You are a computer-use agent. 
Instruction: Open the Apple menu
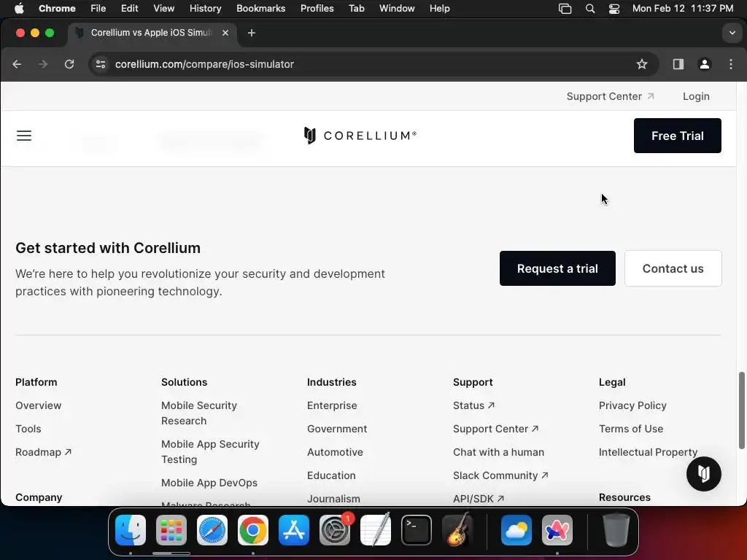[19, 9]
